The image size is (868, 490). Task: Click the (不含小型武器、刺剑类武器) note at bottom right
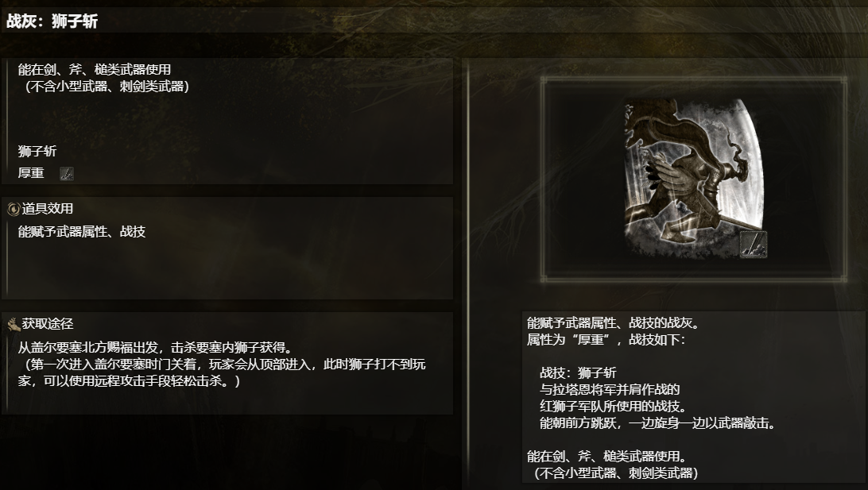[615, 473]
